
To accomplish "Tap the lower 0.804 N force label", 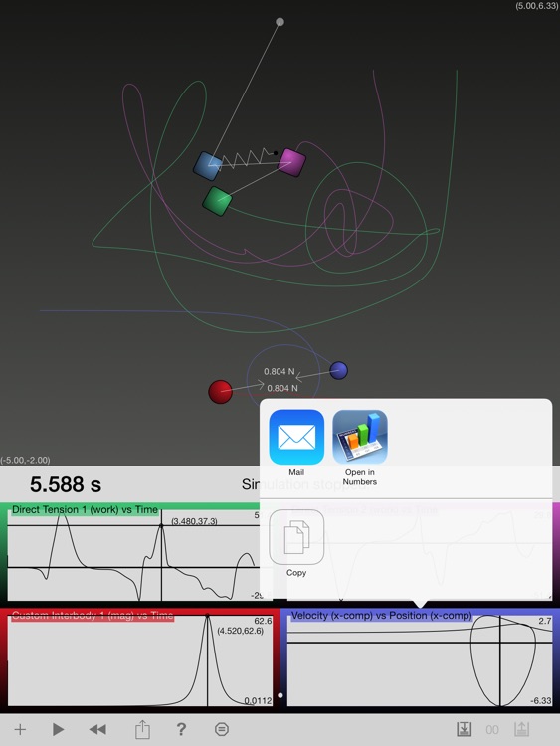I will [282, 388].
